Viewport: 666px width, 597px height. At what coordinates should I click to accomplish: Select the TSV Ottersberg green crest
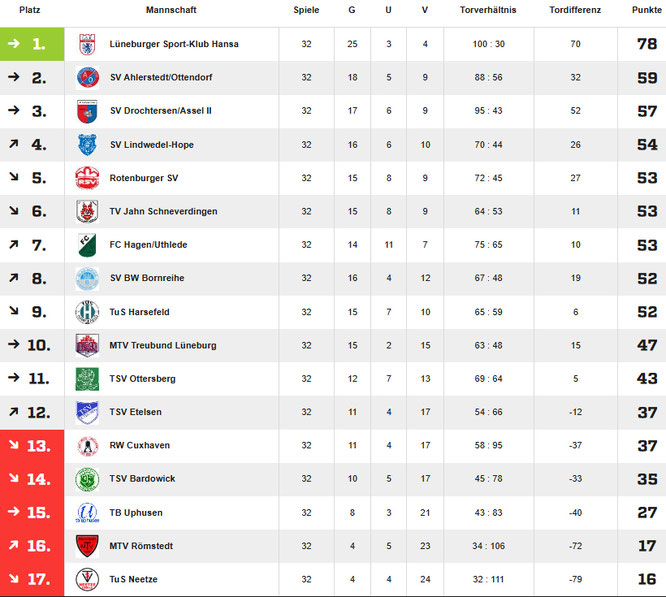tap(87, 379)
